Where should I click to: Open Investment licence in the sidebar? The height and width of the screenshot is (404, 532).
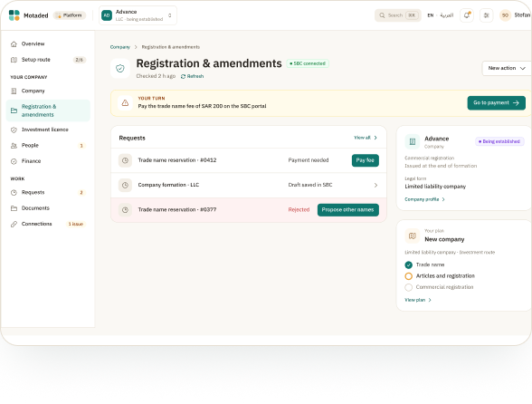(x=48, y=130)
